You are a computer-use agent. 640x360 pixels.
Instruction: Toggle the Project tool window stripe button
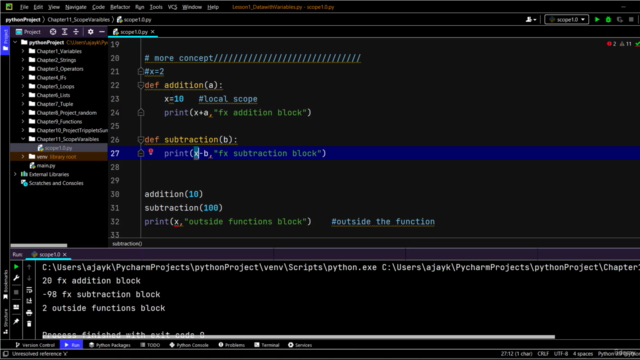(5, 40)
